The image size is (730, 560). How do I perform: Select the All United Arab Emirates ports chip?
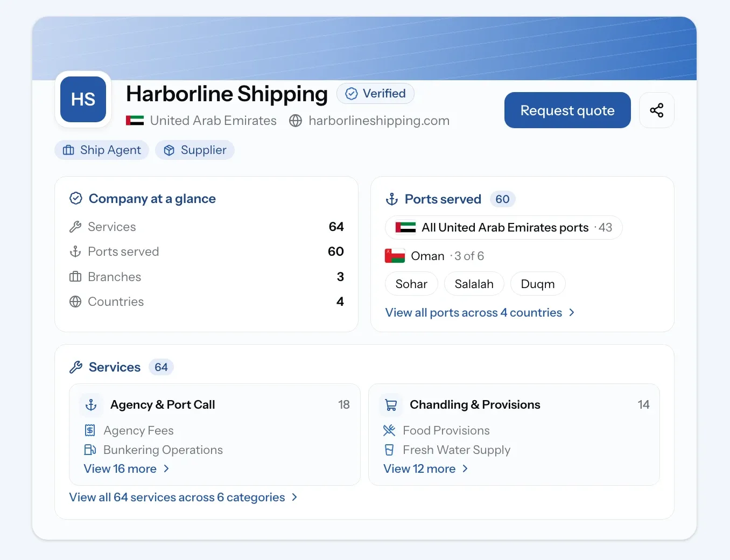click(504, 227)
